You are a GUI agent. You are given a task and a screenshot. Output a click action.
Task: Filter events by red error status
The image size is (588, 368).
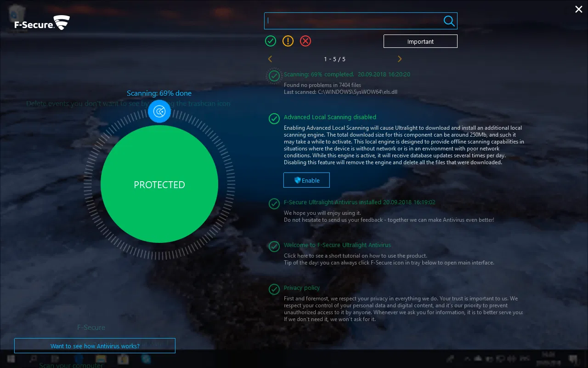click(x=305, y=41)
